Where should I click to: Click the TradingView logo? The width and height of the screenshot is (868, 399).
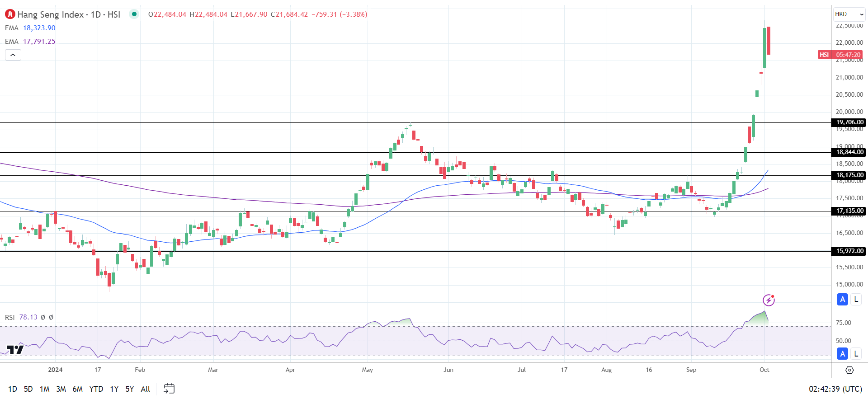(x=15, y=350)
